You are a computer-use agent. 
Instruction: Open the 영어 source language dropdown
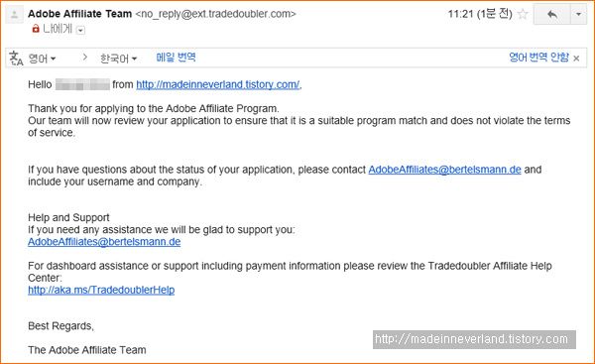pos(42,59)
